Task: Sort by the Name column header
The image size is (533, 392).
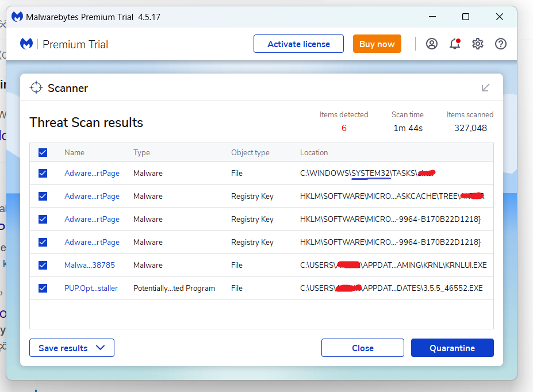Action: tap(74, 152)
